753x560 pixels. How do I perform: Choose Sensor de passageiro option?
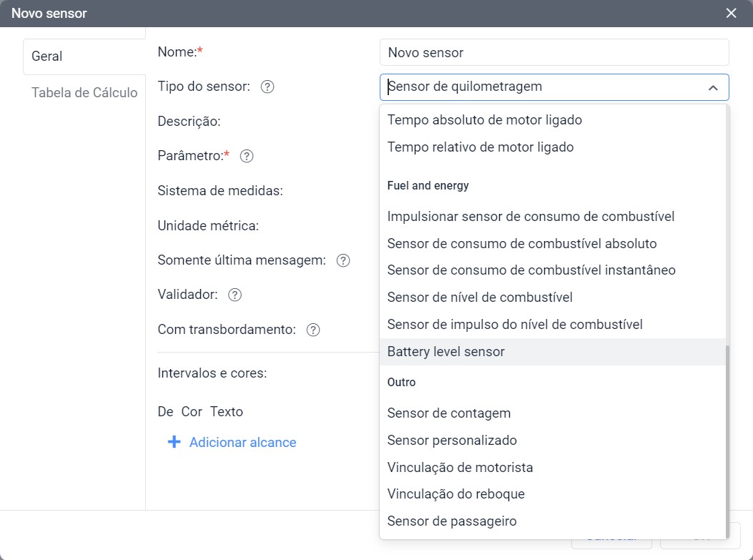pos(451,521)
